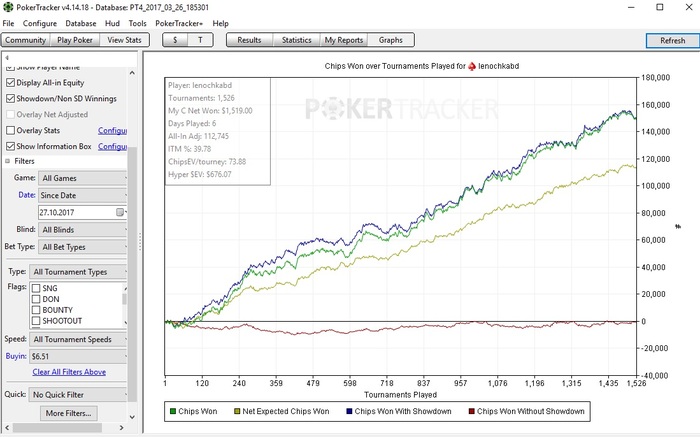The width and height of the screenshot is (700, 437).
Task: Click the panel splitter grip handle
Action: [140, 241]
